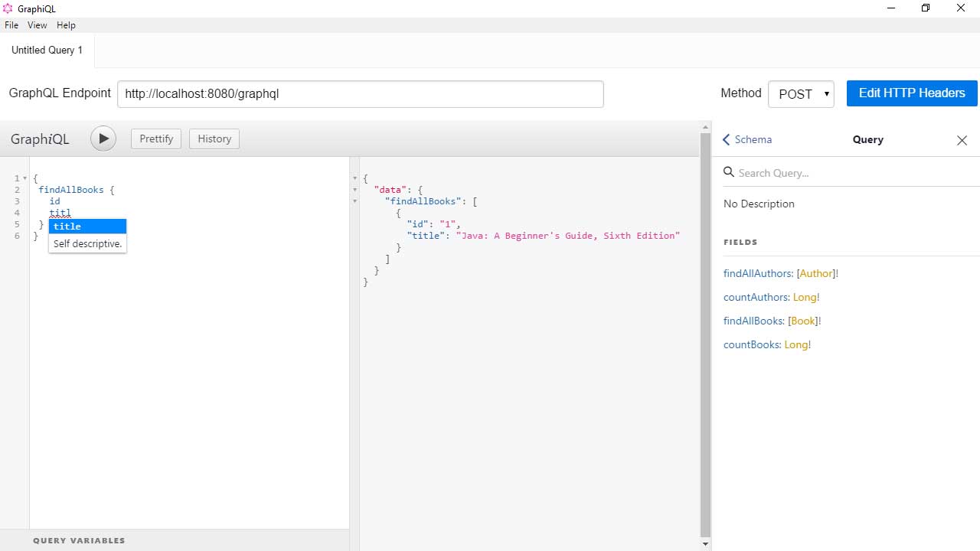Minimize the GraphiQL window

point(891,8)
